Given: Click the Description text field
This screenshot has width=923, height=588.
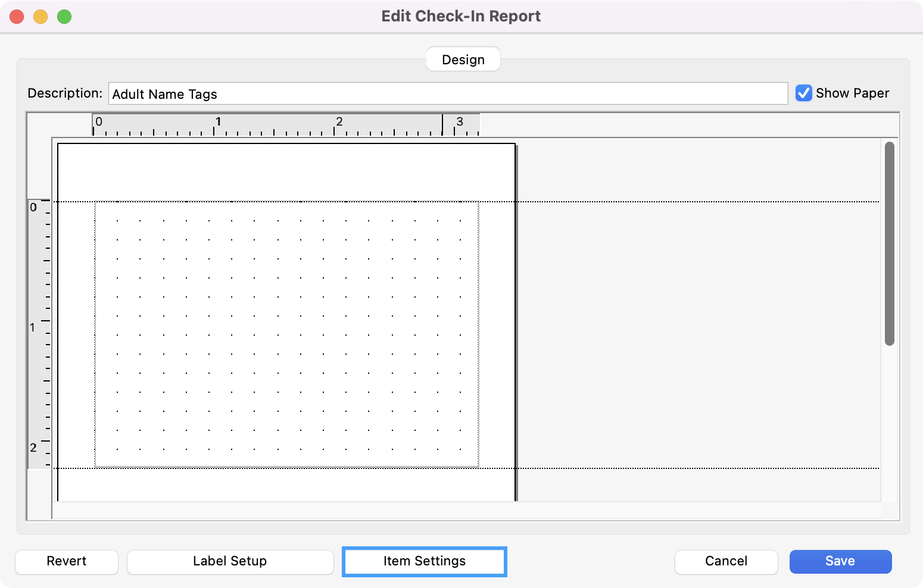Looking at the screenshot, I should pyautogui.click(x=447, y=93).
